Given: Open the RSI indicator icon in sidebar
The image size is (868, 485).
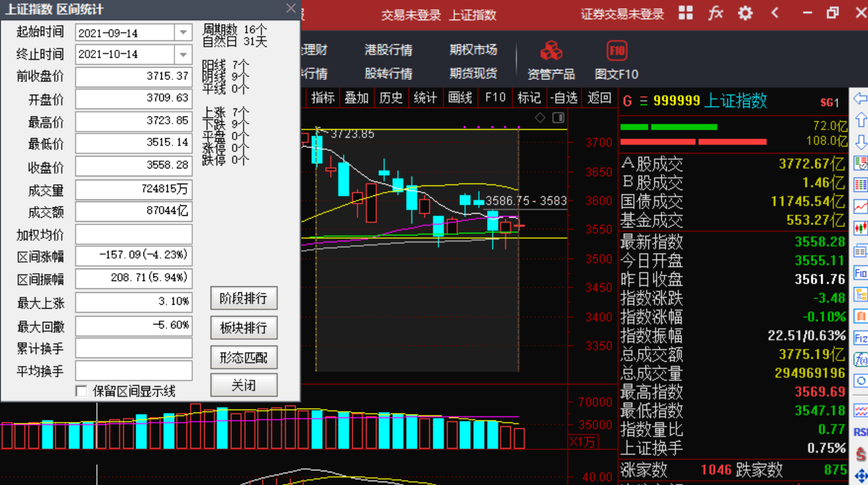Looking at the screenshot, I should (860, 432).
